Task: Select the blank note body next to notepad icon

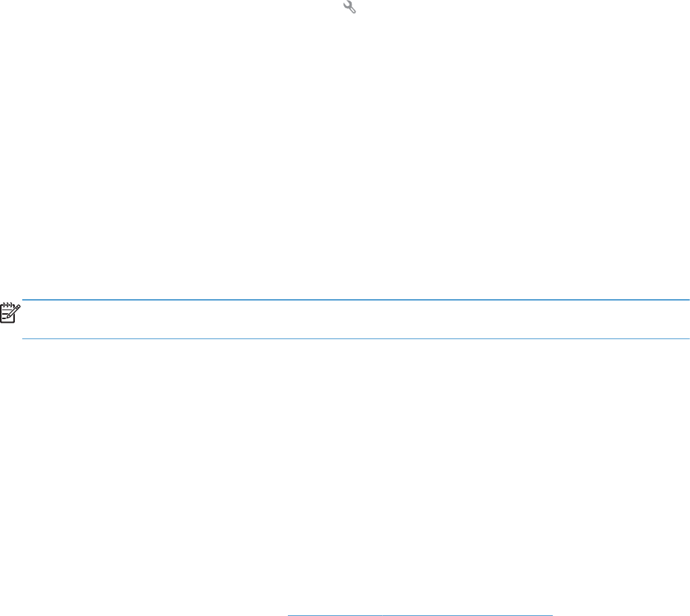Action: (x=355, y=319)
